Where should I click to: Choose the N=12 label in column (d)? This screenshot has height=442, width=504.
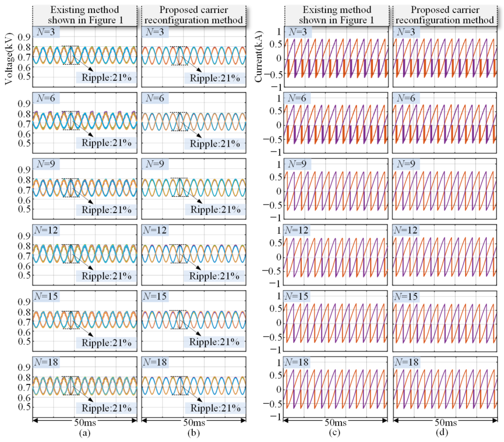click(406, 230)
